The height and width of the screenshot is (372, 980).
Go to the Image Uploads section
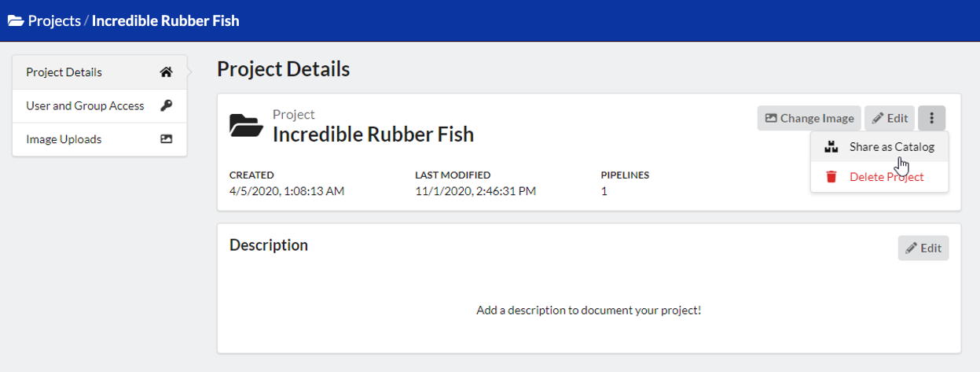[64, 139]
